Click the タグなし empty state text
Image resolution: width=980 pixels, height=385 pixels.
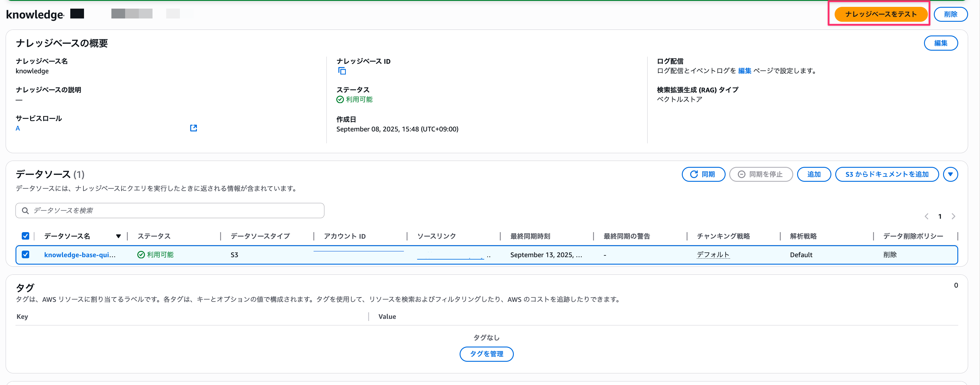[x=486, y=337]
